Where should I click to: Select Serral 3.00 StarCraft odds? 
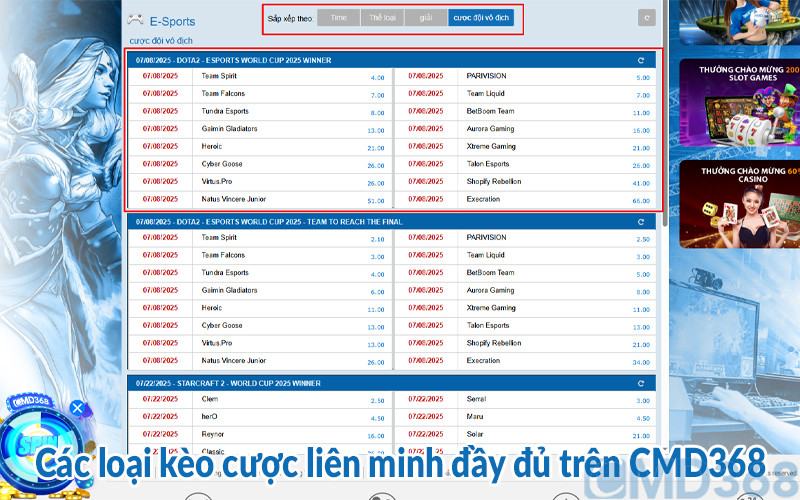click(643, 401)
